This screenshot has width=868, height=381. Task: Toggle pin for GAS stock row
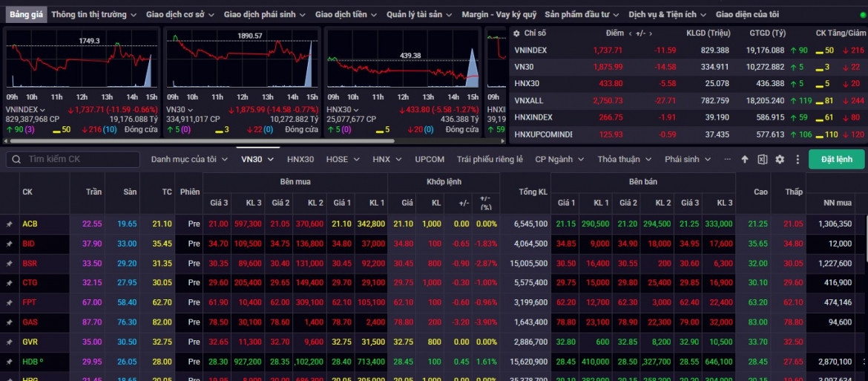pyautogui.click(x=9, y=322)
